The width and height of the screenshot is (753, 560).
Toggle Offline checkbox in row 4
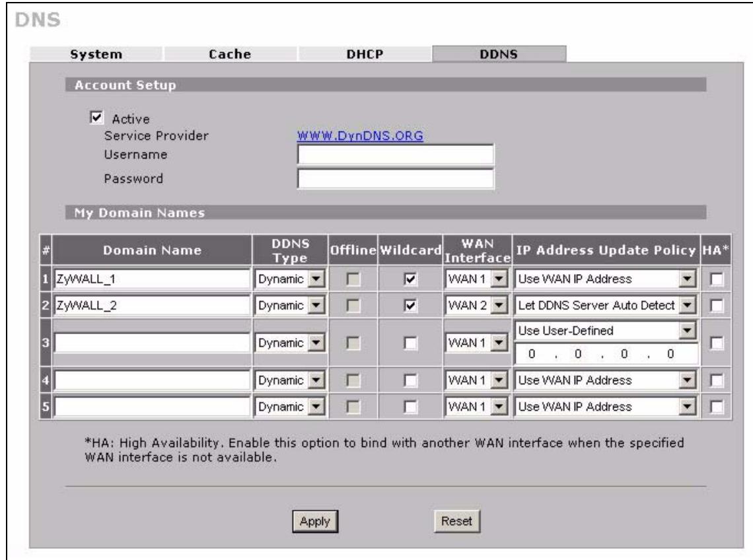pyautogui.click(x=353, y=380)
